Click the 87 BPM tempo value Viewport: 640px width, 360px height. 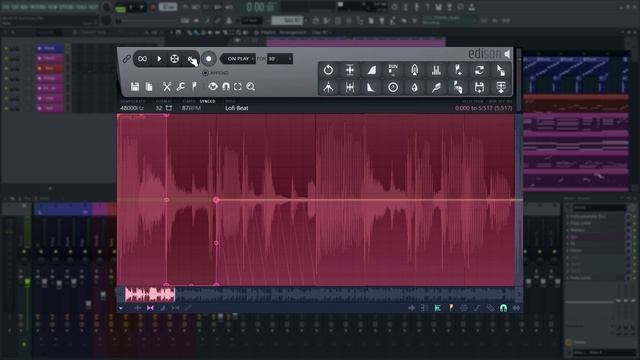pyautogui.click(x=191, y=108)
